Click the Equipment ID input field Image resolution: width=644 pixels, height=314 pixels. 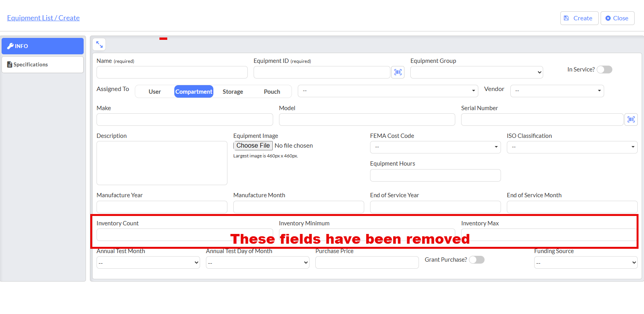click(x=322, y=72)
